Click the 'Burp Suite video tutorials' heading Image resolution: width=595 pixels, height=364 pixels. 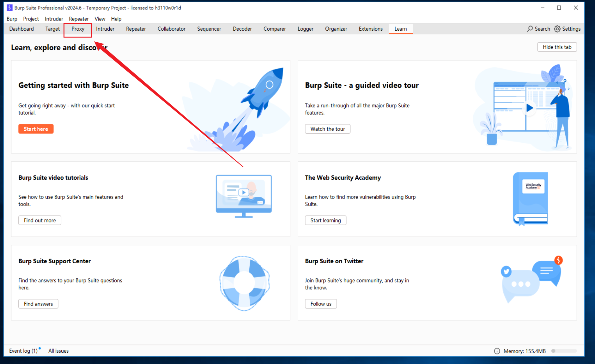click(x=53, y=177)
